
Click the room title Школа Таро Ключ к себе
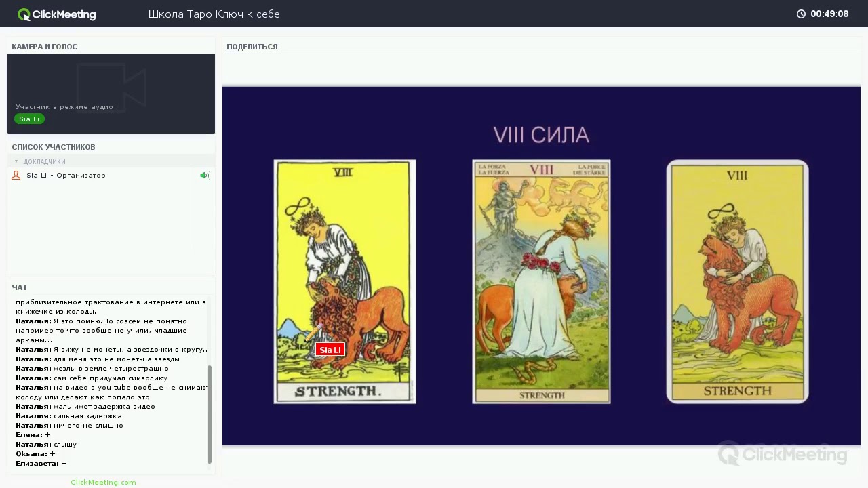214,14
